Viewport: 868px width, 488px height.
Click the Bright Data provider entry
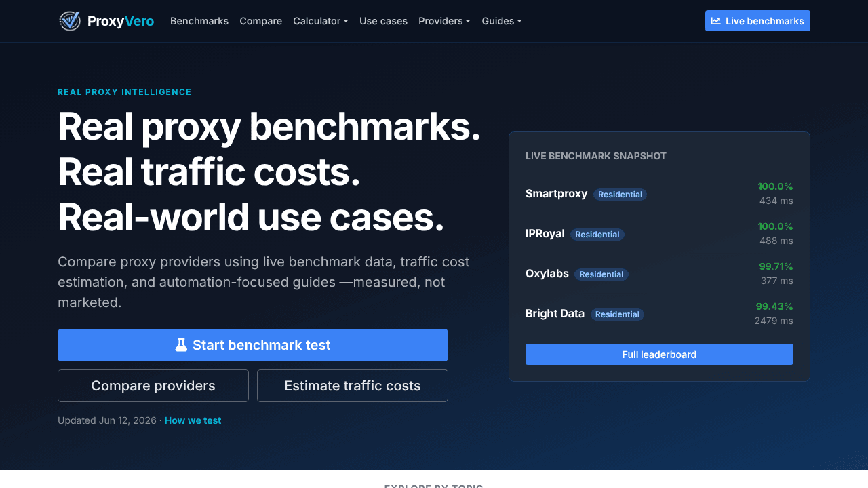[659, 313]
